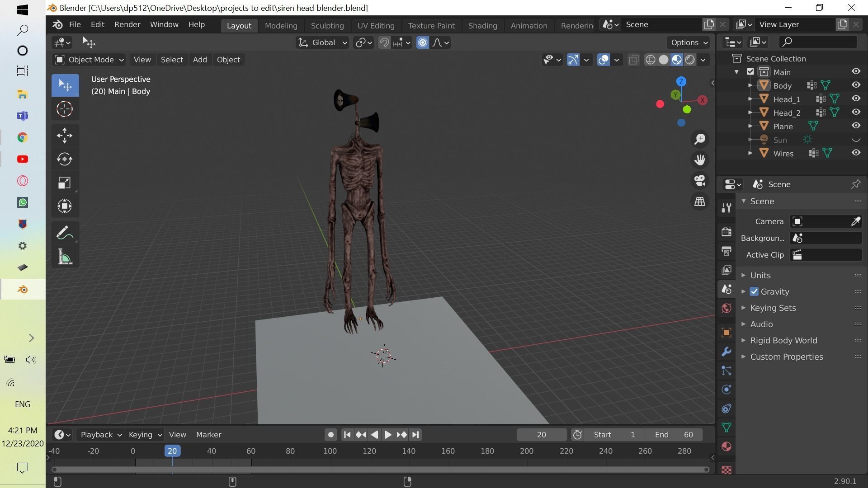Select the Cursor tool in the toolbar
The image size is (868, 488).
click(x=65, y=109)
